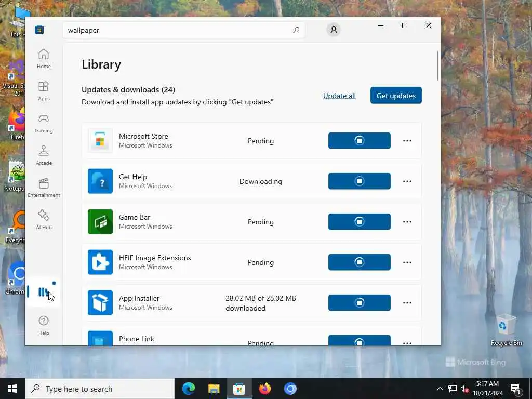Open more options for Phone Link row
Image resolution: width=532 pixels, height=399 pixels.
point(407,343)
